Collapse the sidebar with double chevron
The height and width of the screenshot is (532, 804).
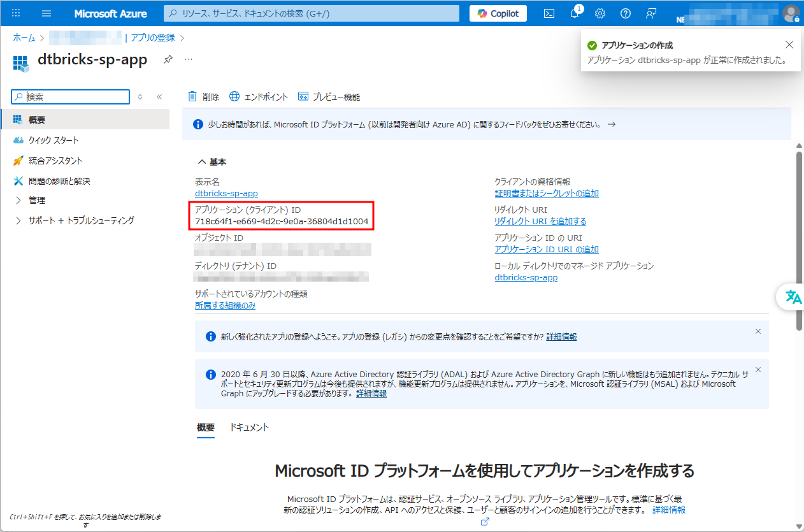coord(159,97)
